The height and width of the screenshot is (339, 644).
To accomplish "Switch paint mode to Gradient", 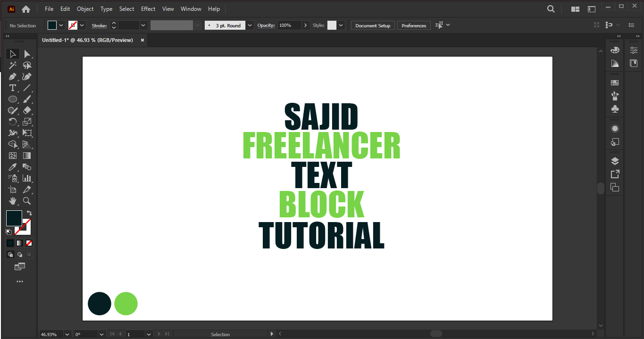I will point(19,243).
